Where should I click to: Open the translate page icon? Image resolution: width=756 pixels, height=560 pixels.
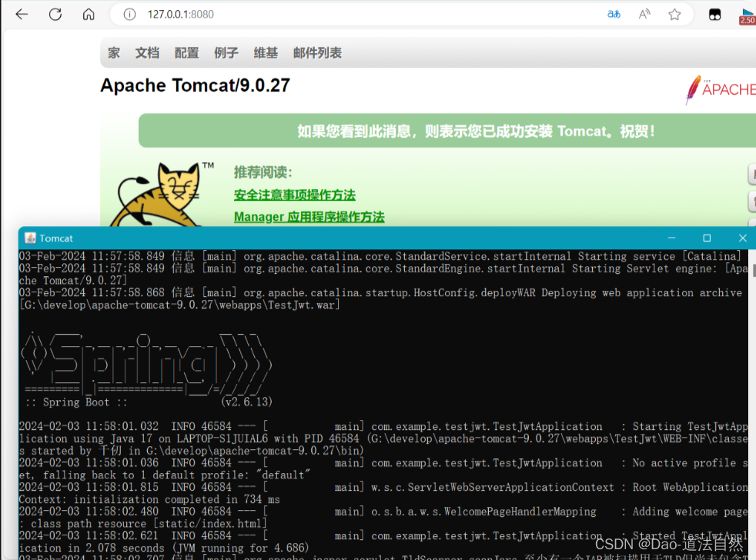point(614,15)
